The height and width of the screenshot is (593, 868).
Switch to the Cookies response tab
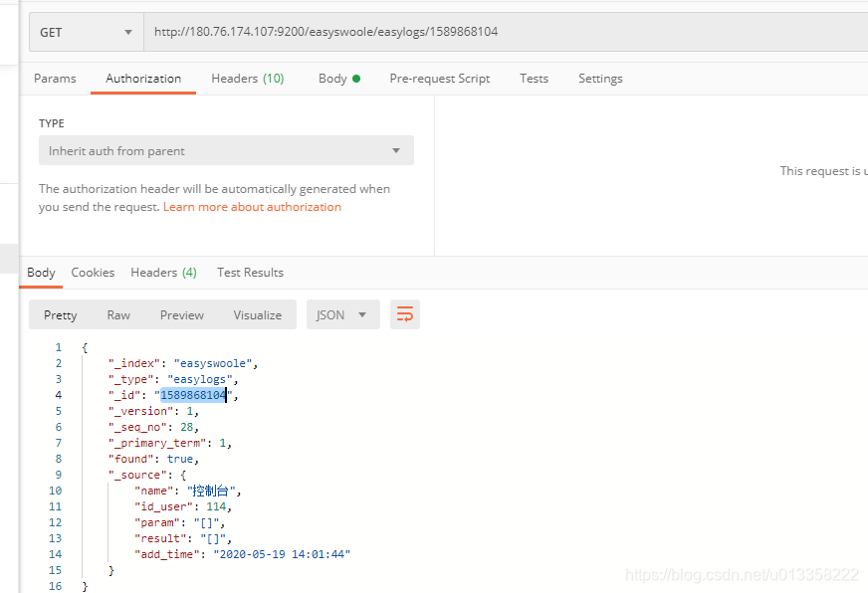[93, 272]
